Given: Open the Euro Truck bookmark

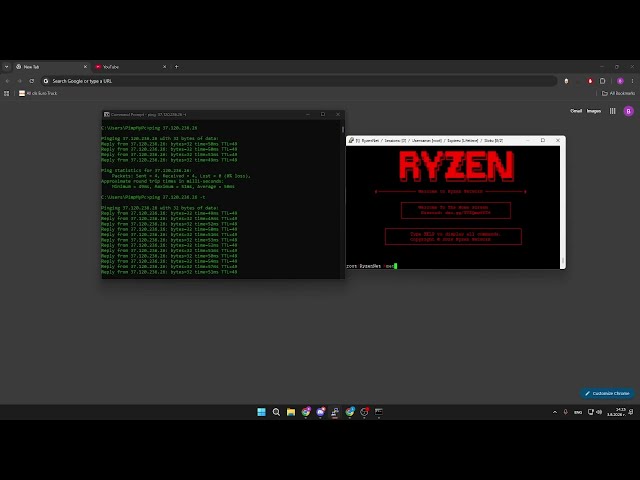Looking at the screenshot, I should coord(38,93).
